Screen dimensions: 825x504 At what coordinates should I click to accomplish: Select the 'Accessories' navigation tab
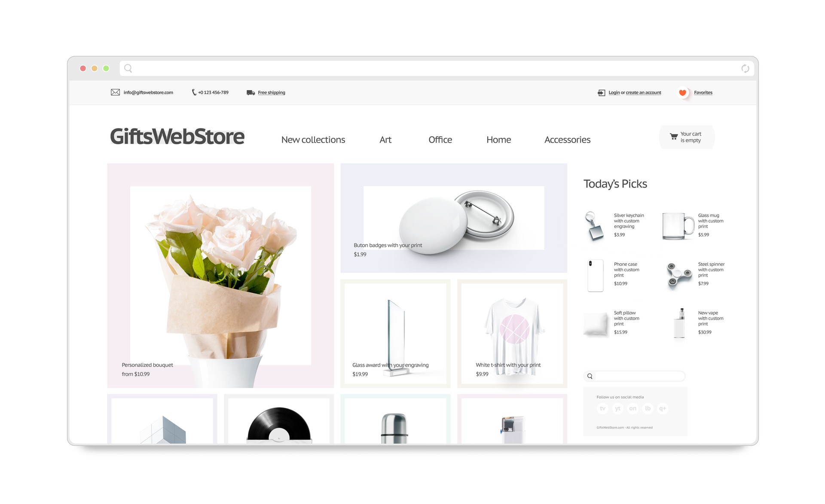[567, 140]
